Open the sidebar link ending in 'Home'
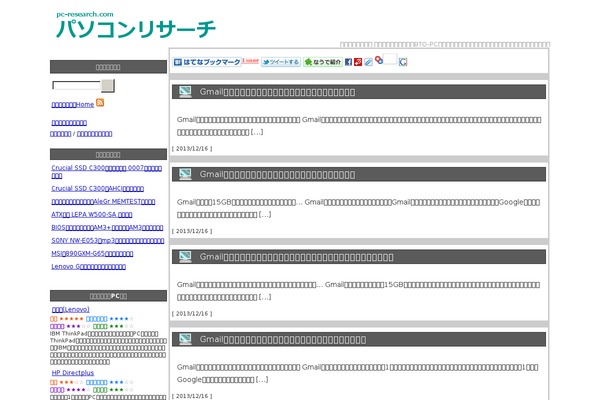 click(x=73, y=104)
